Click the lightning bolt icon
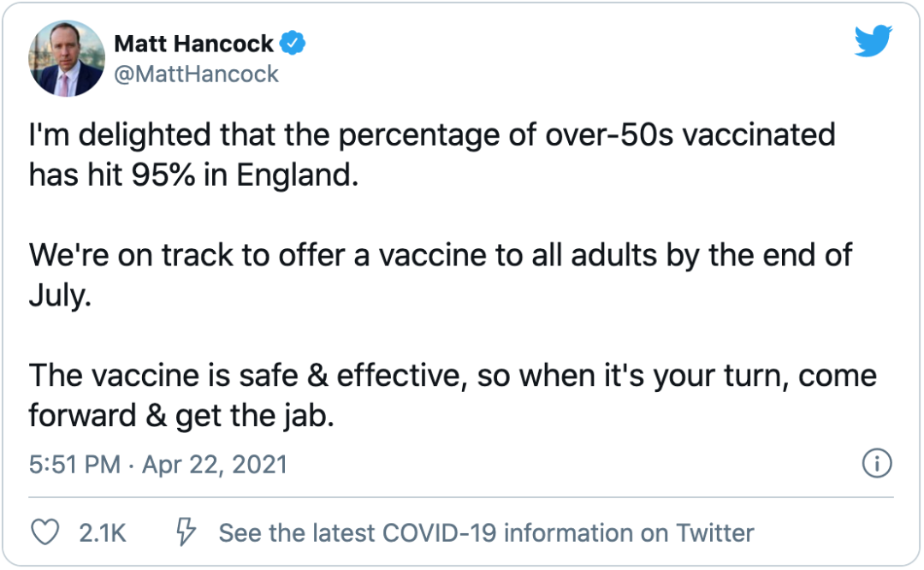 [186, 531]
